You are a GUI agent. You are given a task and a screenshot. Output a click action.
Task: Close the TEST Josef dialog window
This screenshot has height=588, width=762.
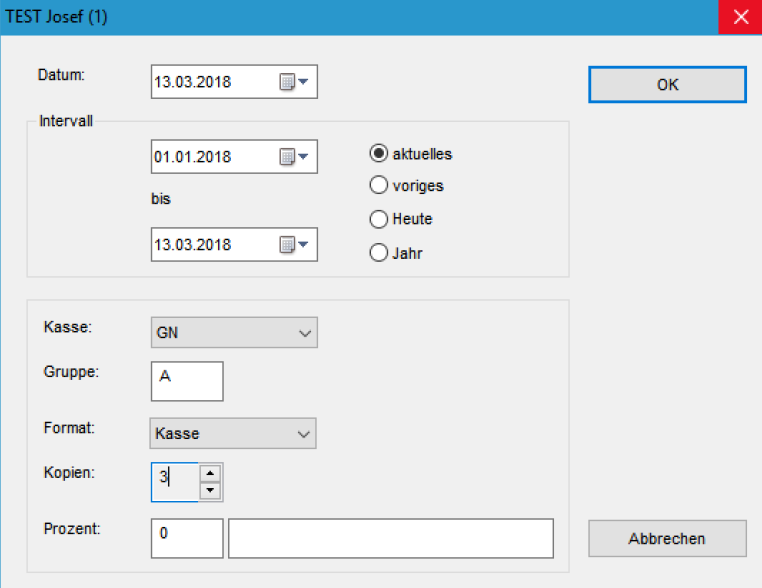pos(740,17)
